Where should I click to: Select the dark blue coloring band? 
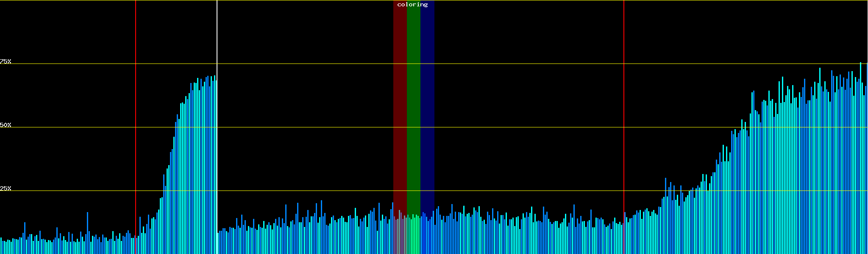(x=427, y=106)
